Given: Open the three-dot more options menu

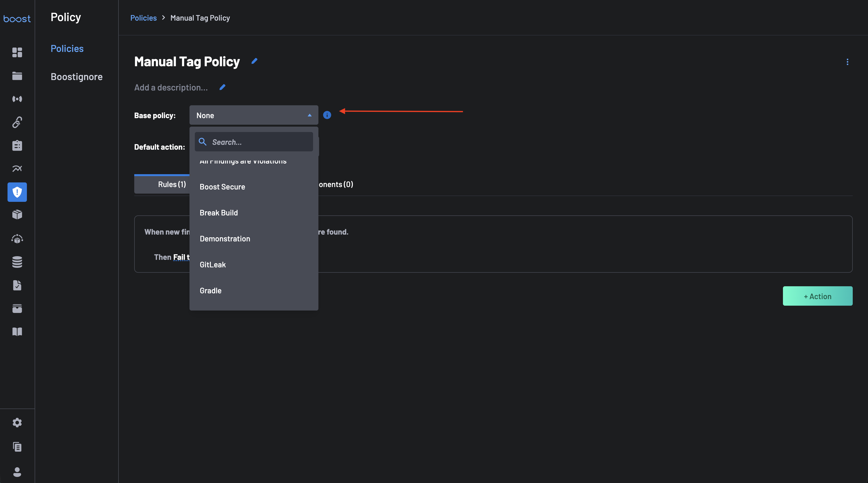Looking at the screenshot, I should click(847, 62).
